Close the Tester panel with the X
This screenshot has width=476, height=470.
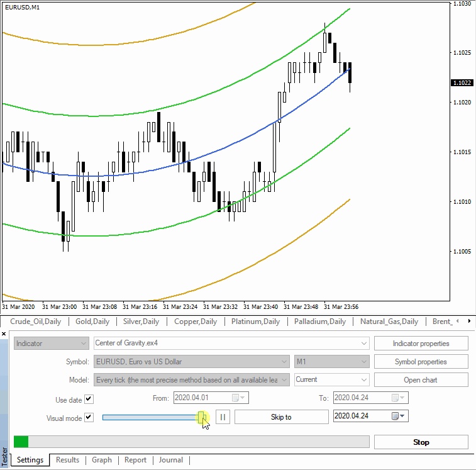point(4,334)
